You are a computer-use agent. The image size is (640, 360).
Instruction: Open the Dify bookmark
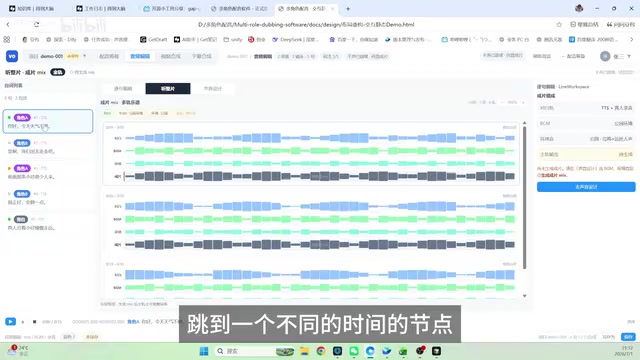click(x=61, y=40)
